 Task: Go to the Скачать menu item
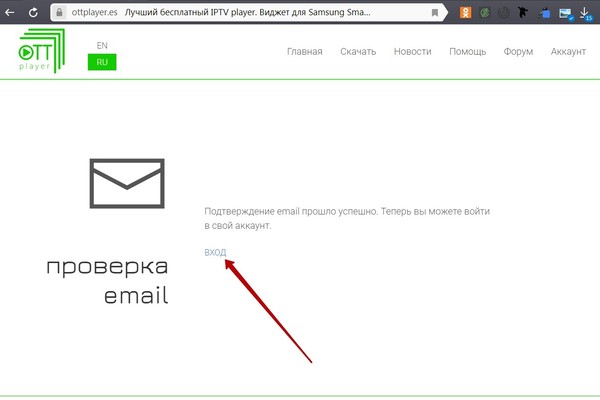[x=358, y=52]
